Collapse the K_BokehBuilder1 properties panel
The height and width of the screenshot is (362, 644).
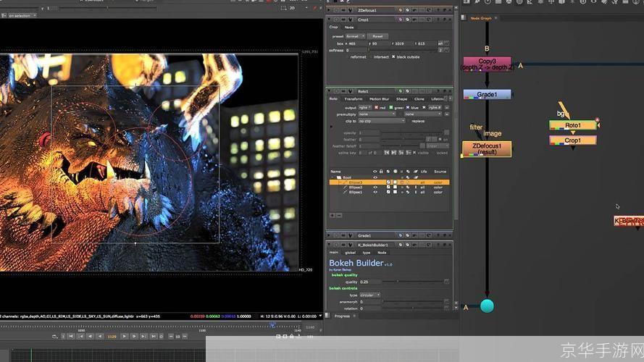click(330, 245)
